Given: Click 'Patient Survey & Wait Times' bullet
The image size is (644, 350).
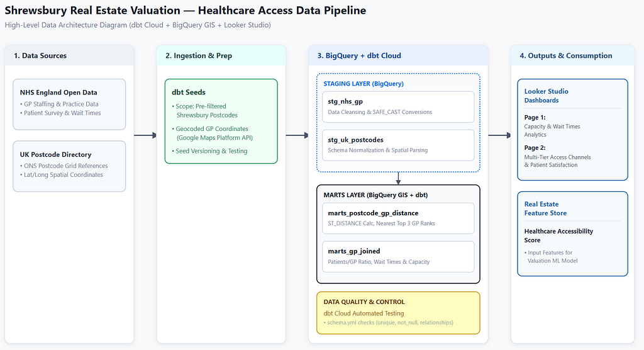Looking at the screenshot, I should click(x=60, y=113).
